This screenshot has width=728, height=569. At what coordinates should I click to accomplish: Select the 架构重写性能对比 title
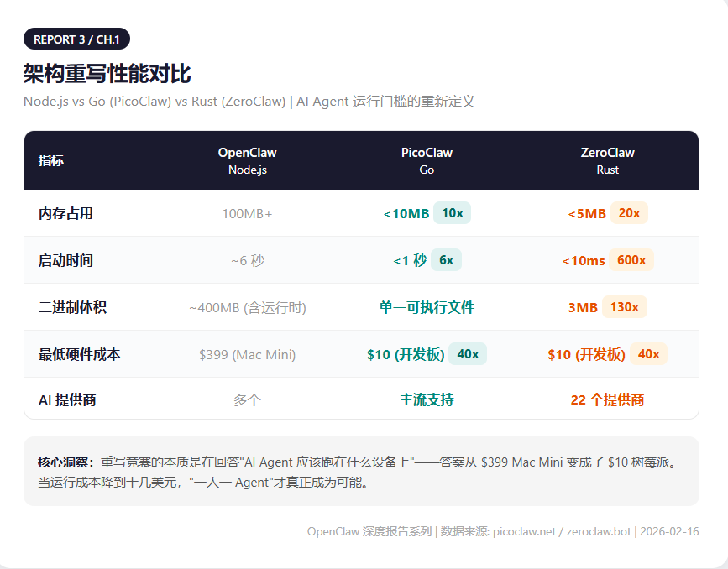(113, 74)
